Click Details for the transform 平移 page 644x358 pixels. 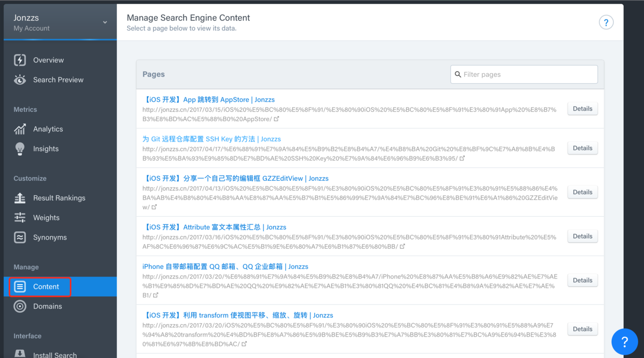point(582,329)
